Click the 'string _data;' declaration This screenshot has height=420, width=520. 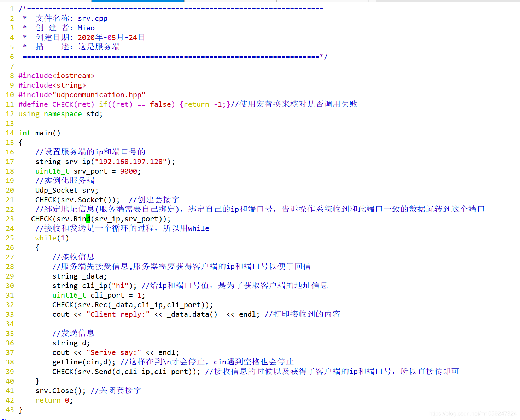pyautogui.click(x=80, y=276)
